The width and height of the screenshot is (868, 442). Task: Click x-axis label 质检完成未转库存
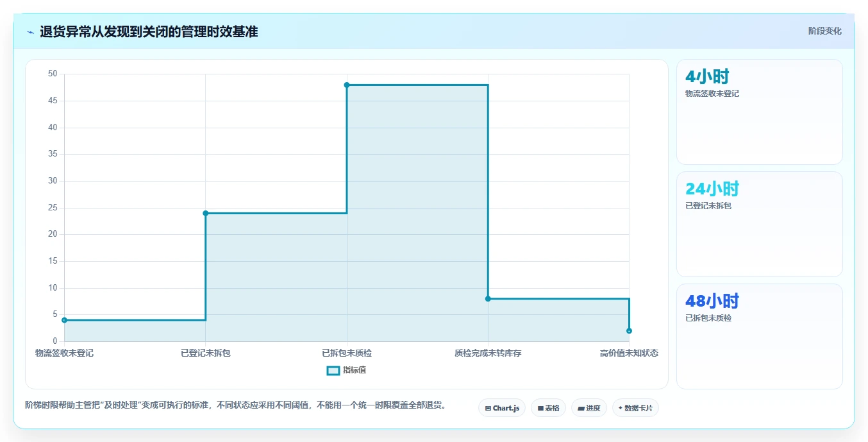pos(488,353)
